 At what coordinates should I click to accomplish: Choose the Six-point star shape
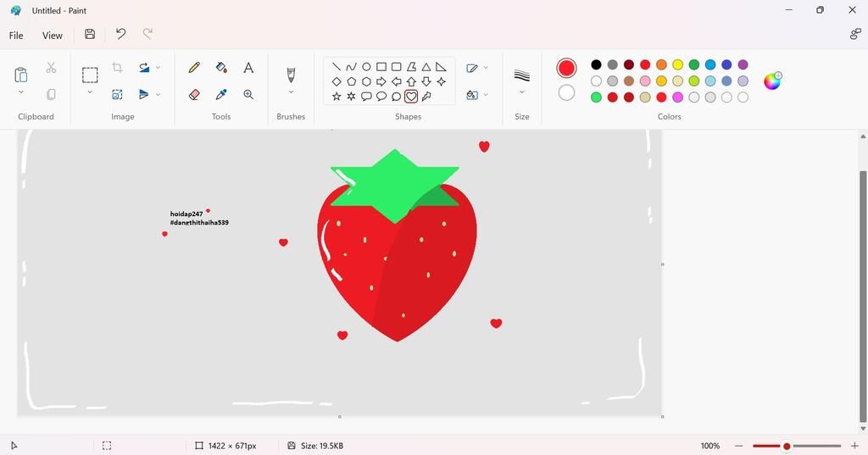point(351,97)
